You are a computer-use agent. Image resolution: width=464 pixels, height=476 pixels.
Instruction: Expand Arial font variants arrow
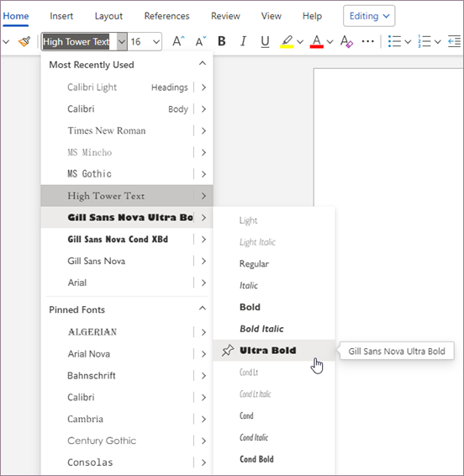(203, 283)
